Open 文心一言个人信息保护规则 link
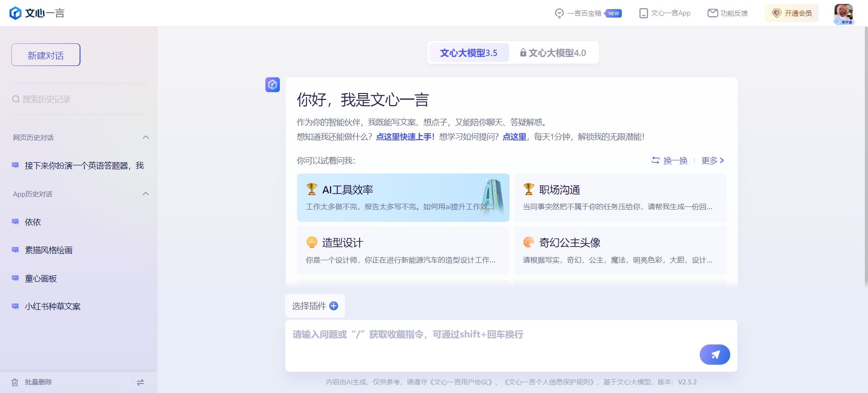Image resolution: width=868 pixels, height=393 pixels. pos(550,382)
